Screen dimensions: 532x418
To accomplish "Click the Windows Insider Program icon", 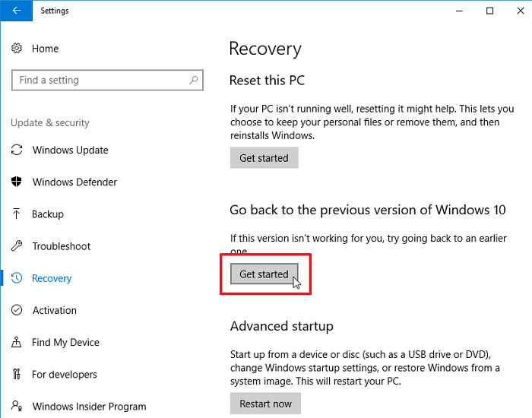I will click(17, 406).
